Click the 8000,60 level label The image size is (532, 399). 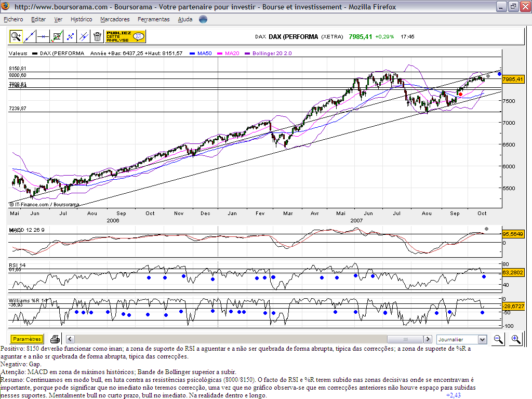(x=18, y=75)
